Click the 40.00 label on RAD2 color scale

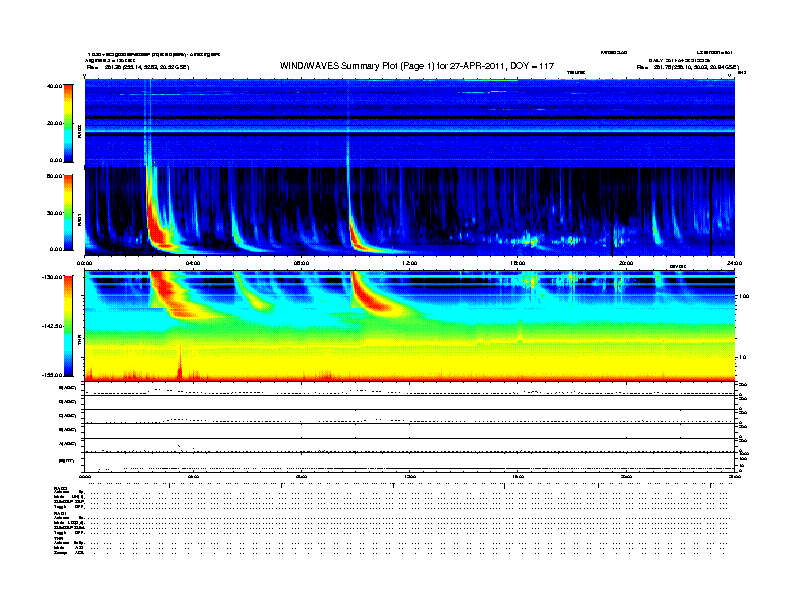click(55, 86)
